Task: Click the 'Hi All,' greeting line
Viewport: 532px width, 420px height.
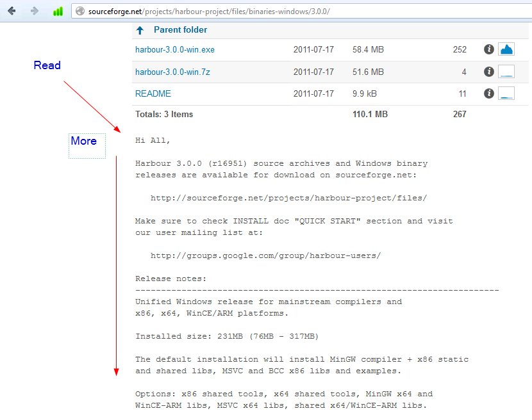Action: point(153,140)
